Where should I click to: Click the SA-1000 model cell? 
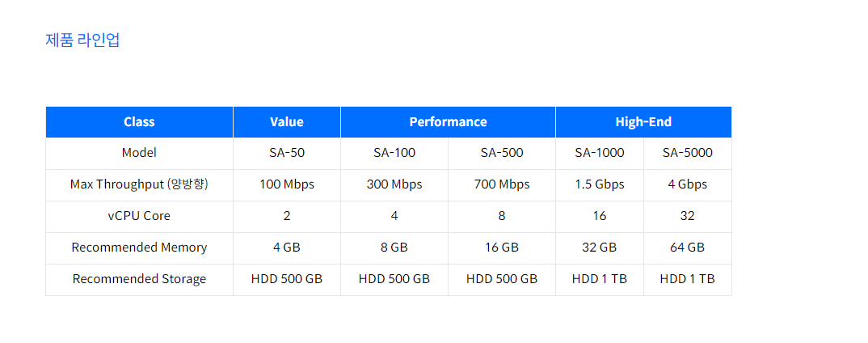[600, 152]
